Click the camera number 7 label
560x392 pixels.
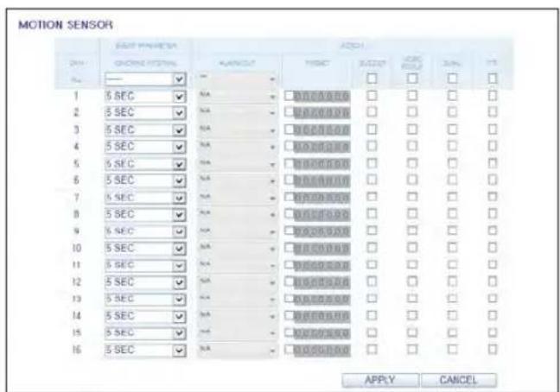coord(76,197)
